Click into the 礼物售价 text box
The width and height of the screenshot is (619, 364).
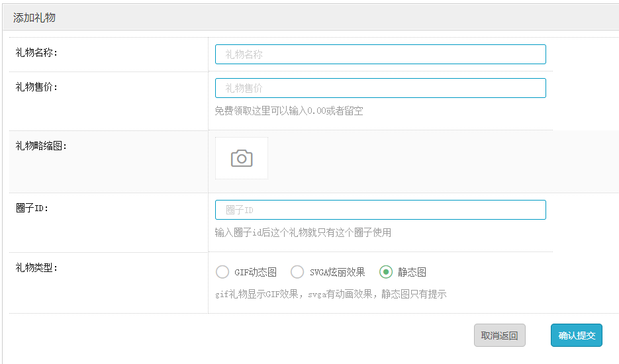(x=380, y=88)
